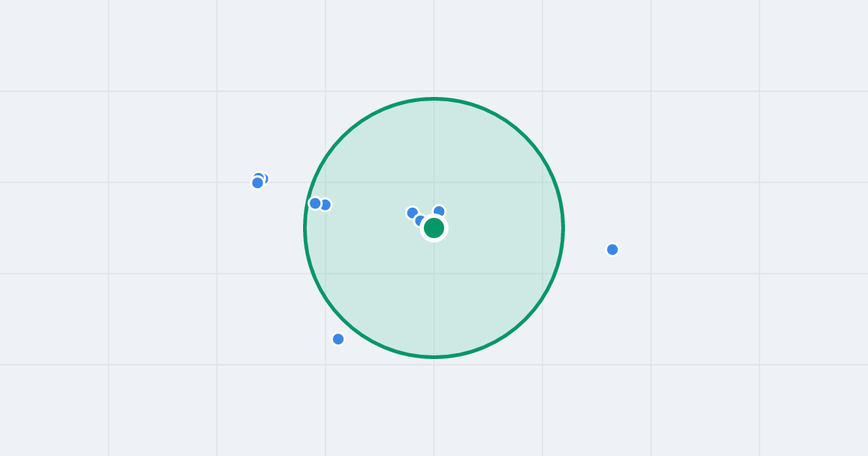The height and width of the screenshot is (456, 868).
Task: Click the bottommost point of the green circle outline
Action: coord(434,357)
